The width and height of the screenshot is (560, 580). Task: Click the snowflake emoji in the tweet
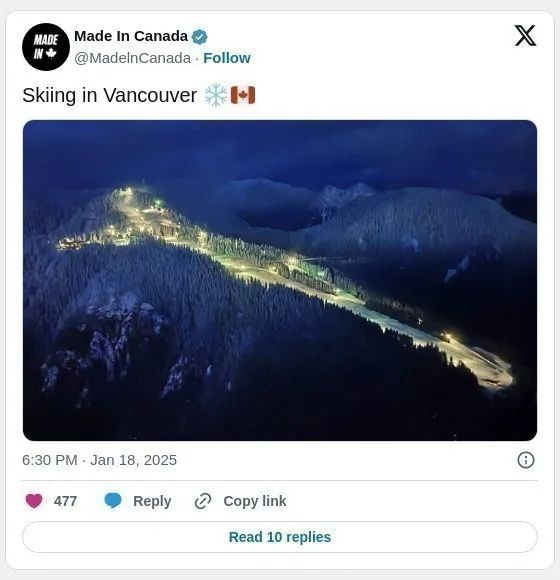click(x=216, y=95)
